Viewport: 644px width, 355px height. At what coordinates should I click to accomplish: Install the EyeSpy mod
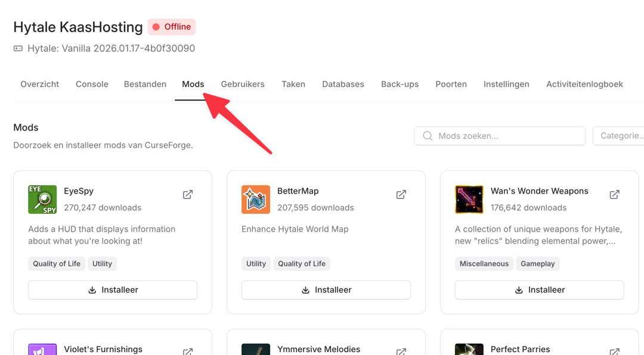[x=113, y=290]
